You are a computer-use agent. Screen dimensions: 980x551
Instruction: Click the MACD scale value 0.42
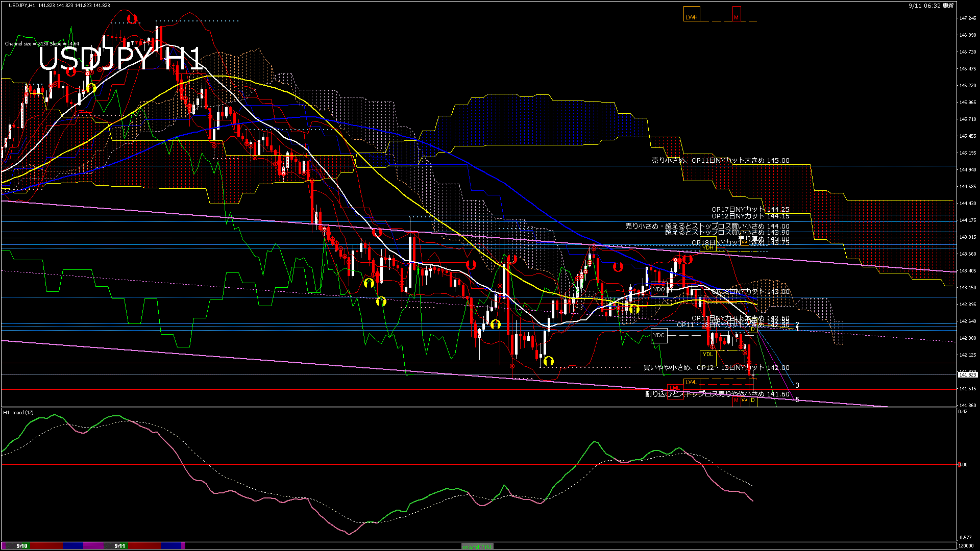point(963,412)
